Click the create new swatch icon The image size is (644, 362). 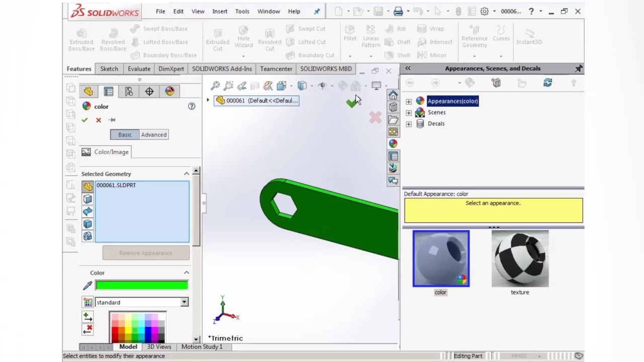(88, 302)
